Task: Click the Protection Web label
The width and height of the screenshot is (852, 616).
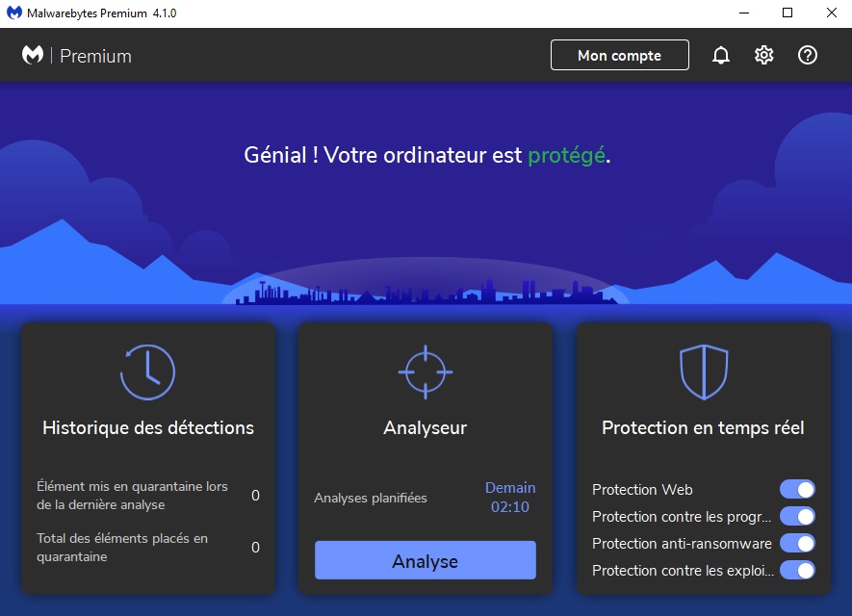Action: (642, 490)
